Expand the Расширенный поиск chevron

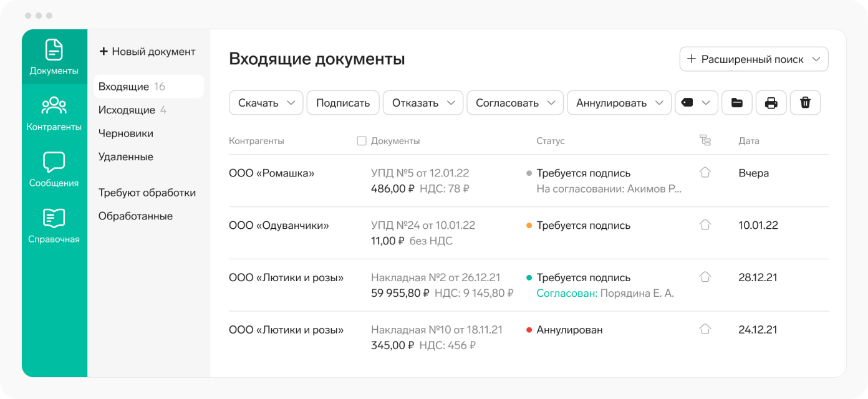point(816,60)
